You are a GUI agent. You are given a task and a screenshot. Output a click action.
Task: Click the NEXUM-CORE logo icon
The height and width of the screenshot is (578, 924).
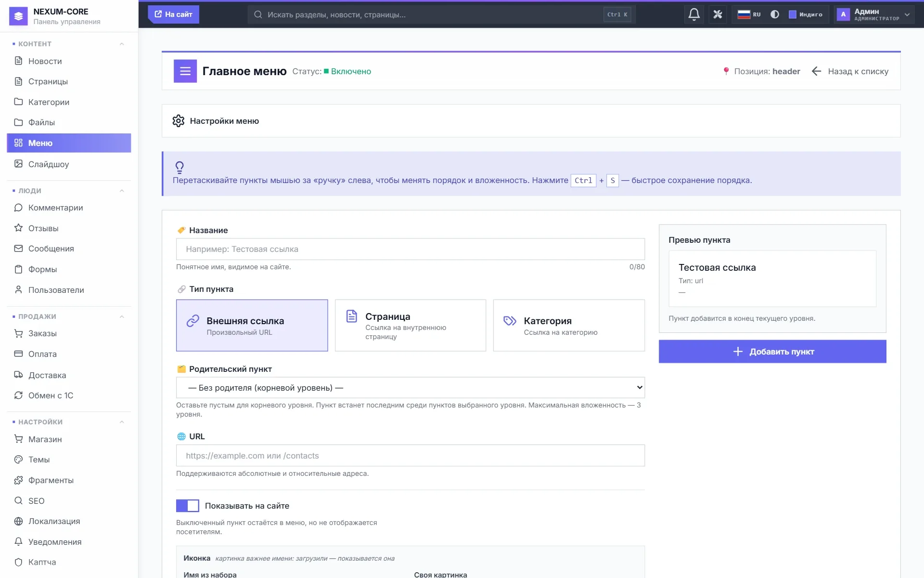coord(18,16)
